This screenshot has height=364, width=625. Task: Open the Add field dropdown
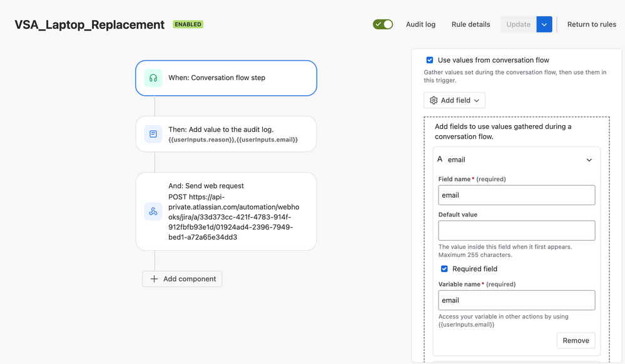454,101
